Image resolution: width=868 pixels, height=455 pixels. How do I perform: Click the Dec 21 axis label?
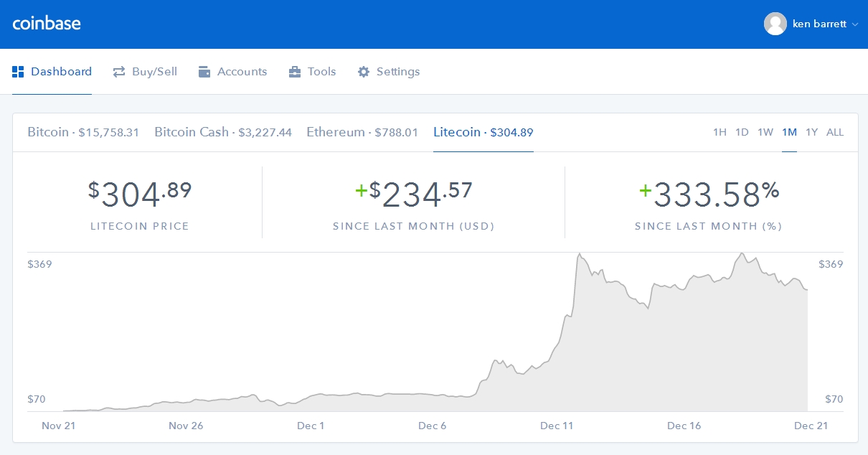click(x=811, y=426)
